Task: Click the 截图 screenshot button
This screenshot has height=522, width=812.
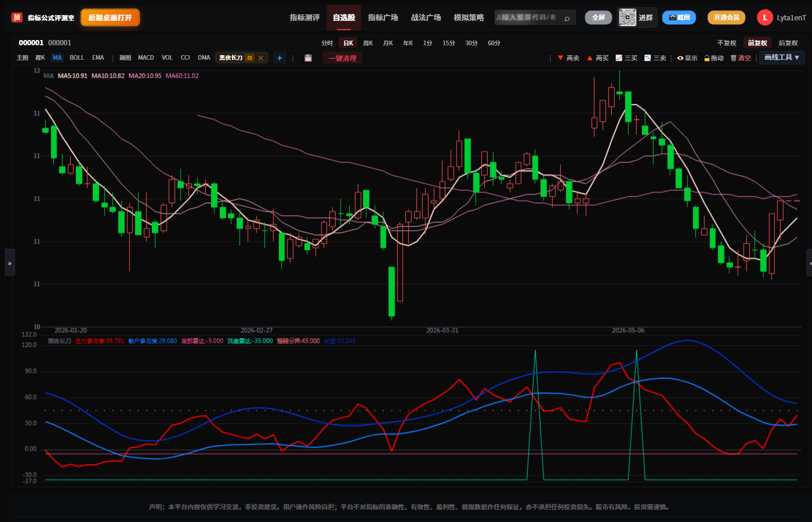Action: pos(679,17)
